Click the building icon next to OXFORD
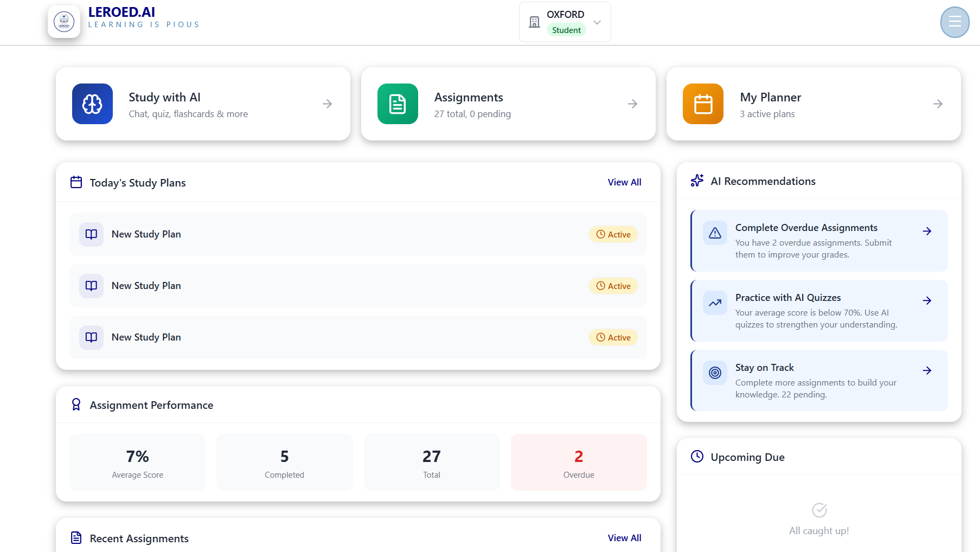This screenshot has height=552, width=980. pos(534,22)
